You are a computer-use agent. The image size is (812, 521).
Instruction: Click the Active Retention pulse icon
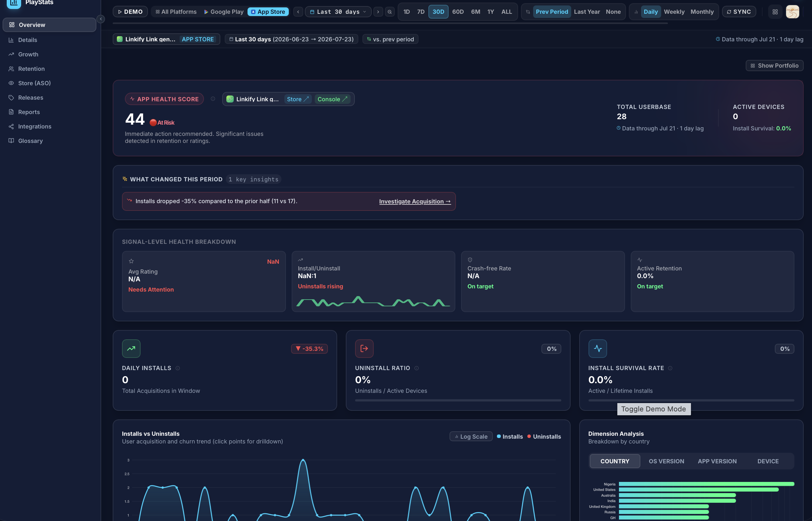coord(640,260)
